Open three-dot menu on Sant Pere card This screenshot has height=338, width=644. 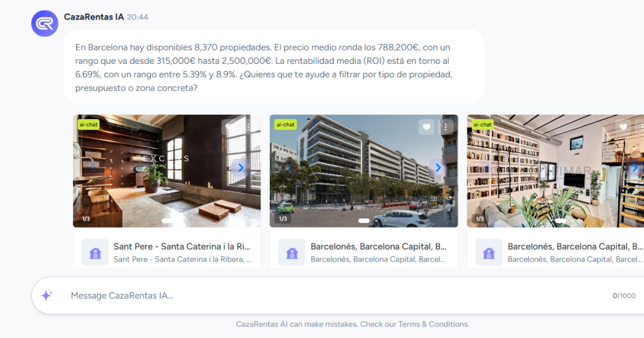[248, 127]
